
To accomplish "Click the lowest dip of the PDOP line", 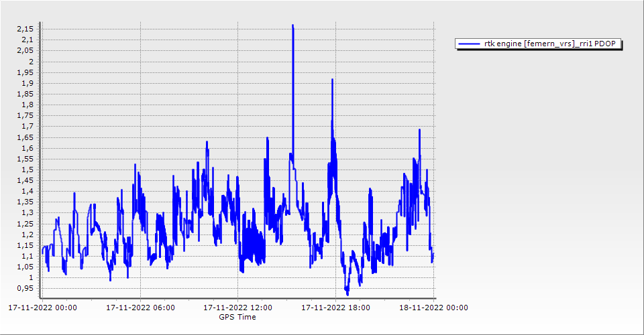I will 347,293.
